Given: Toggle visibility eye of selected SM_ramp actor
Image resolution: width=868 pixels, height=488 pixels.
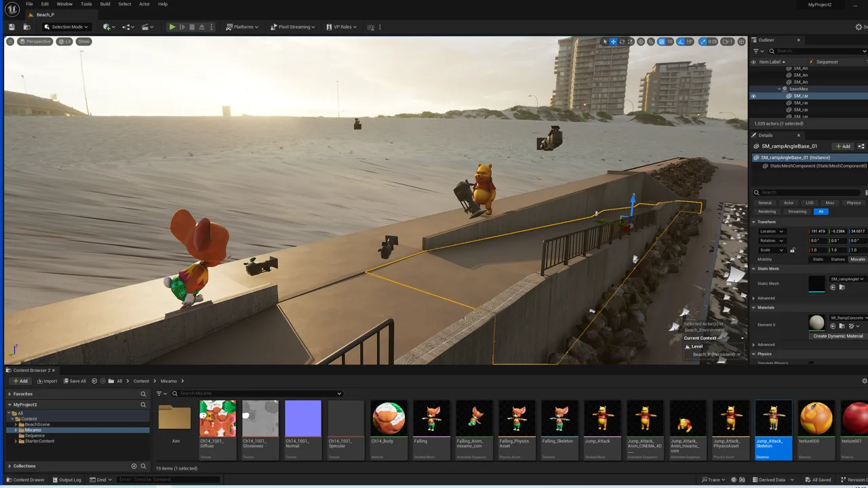Looking at the screenshot, I should (753, 96).
